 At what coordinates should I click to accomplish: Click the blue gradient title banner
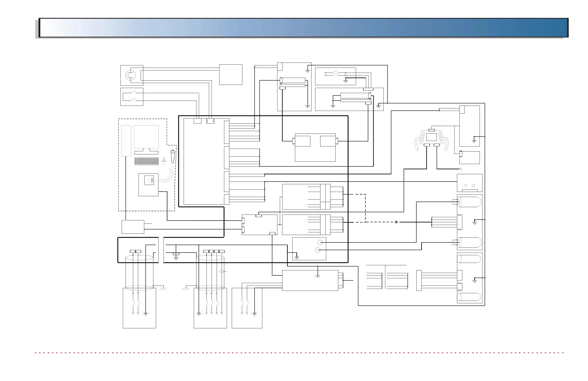tap(303, 28)
